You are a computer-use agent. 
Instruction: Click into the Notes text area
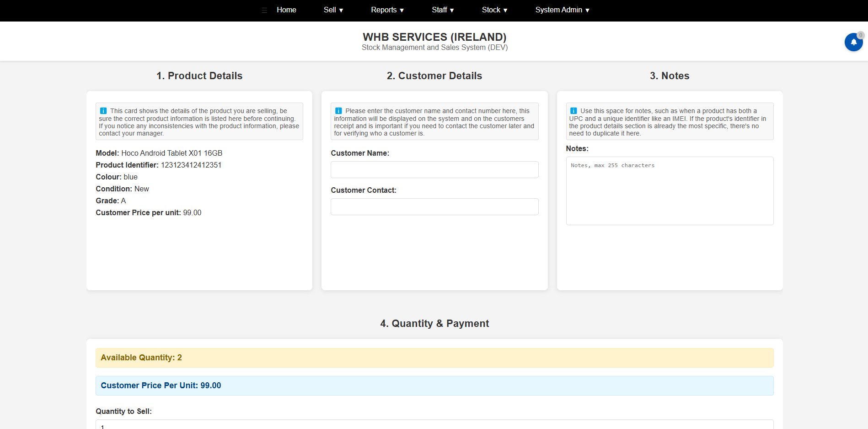(670, 191)
